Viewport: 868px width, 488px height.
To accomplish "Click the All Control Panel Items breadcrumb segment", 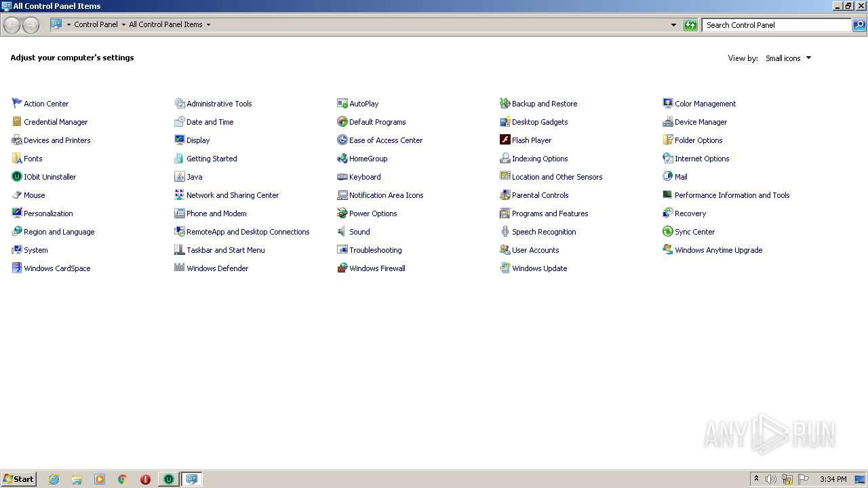I will tap(165, 24).
